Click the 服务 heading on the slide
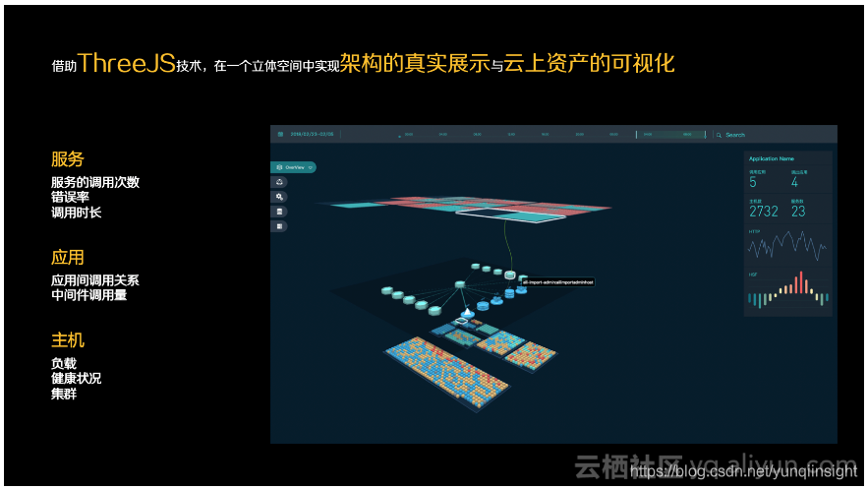Image resolution: width=868 pixels, height=490 pixels. [x=68, y=159]
